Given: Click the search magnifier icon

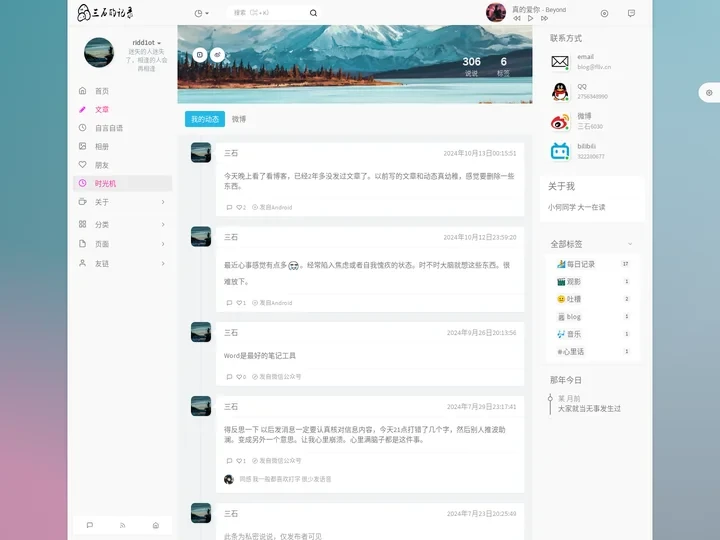Looking at the screenshot, I should [x=313, y=13].
